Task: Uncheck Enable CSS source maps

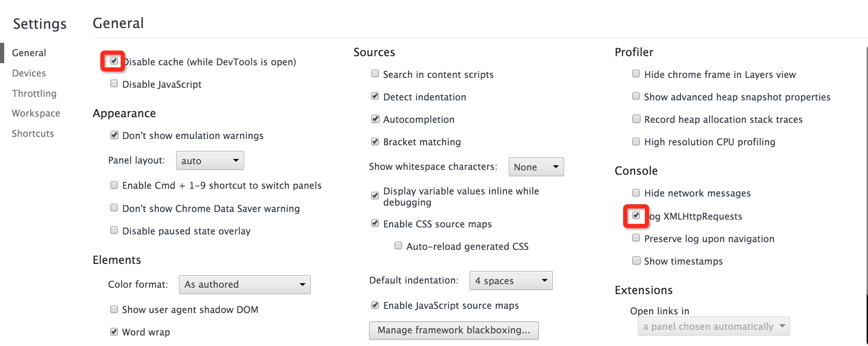Action: (375, 223)
